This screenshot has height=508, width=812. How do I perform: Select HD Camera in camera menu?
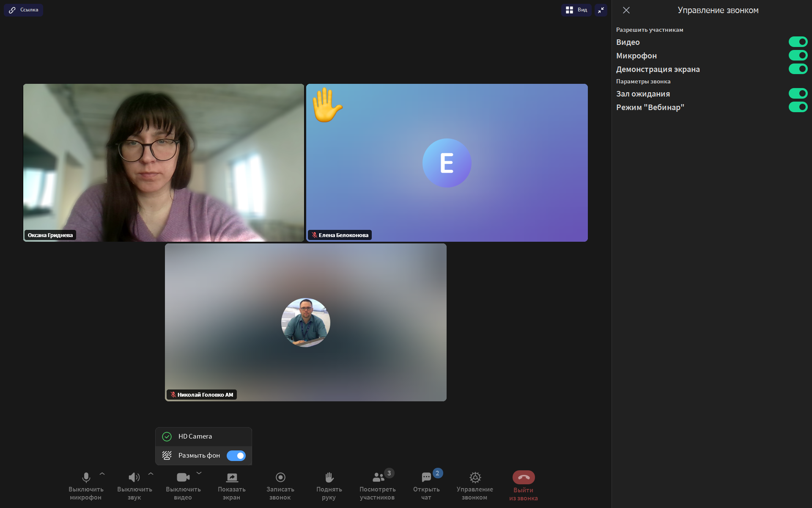point(195,436)
